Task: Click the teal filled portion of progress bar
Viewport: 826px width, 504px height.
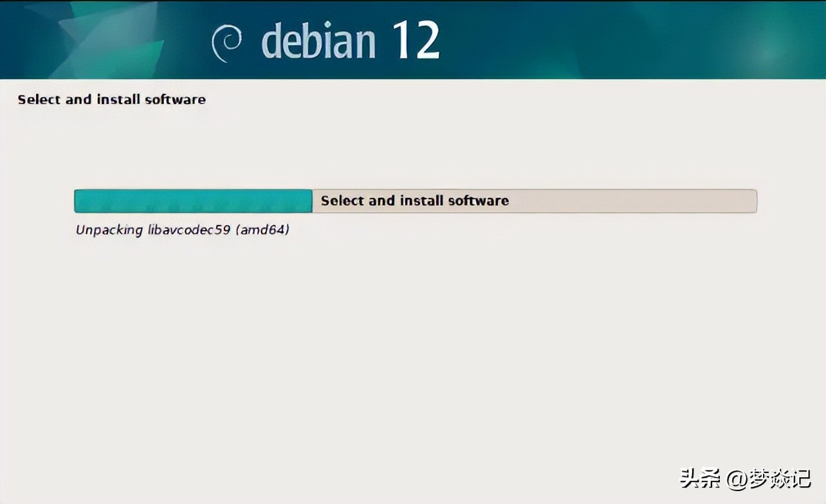Action: coord(193,201)
